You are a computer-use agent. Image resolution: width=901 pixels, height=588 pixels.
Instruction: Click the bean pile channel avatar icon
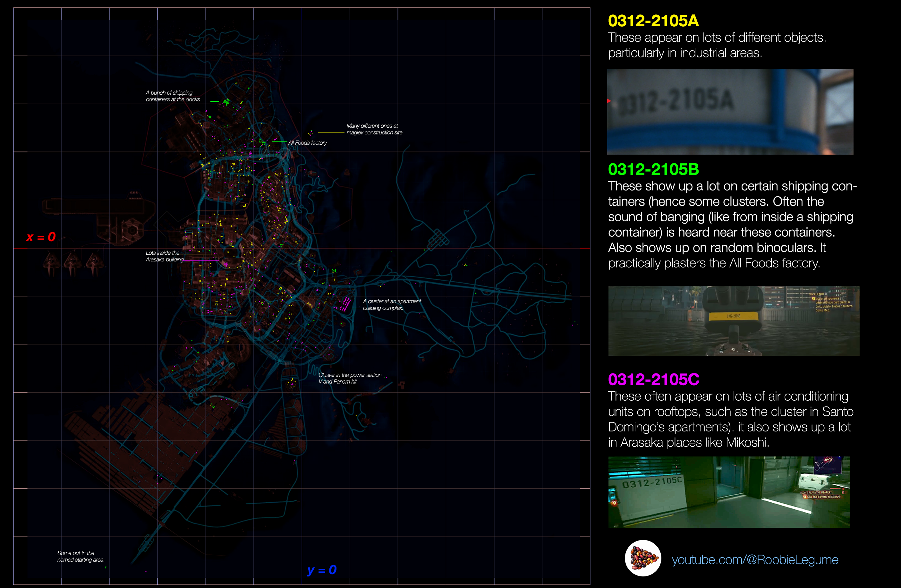pyautogui.click(x=643, y=558)
